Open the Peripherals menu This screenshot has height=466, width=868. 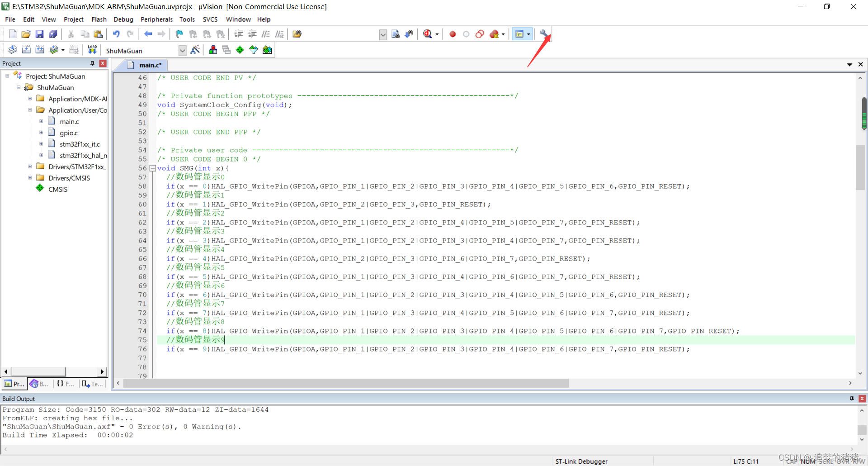(156, 19)
